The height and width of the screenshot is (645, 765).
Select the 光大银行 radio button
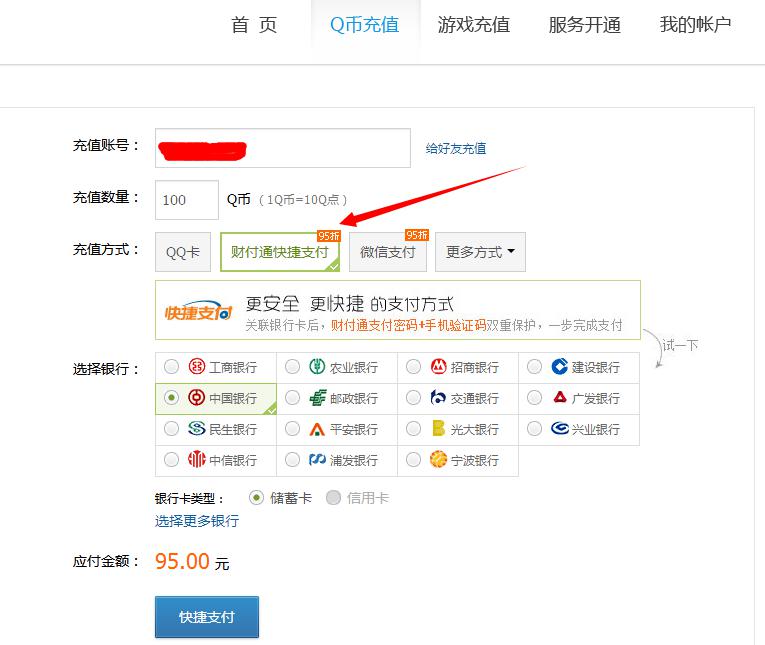pyautogui.click(x=413, y=428)
